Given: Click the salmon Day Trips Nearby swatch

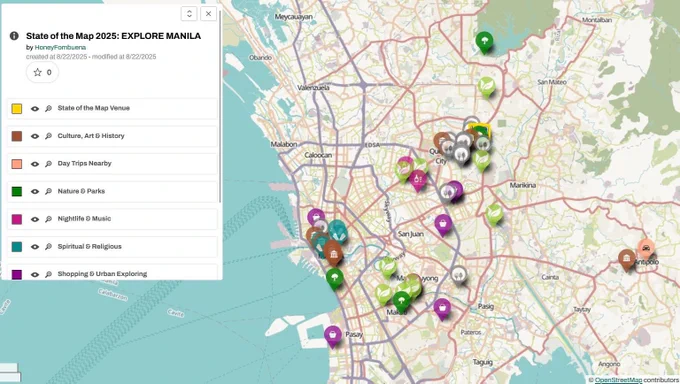Looking at the screenshot, I should click(x=17, y=164).
